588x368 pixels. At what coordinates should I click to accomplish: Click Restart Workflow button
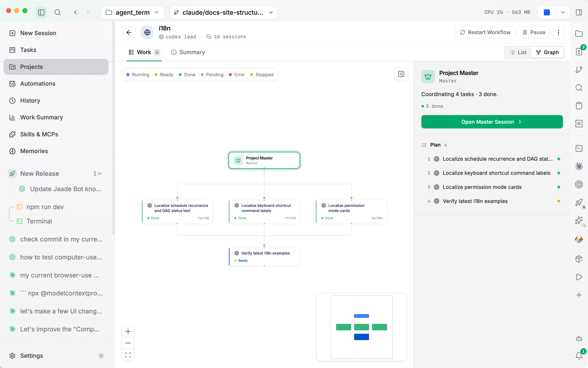(485, 32)
